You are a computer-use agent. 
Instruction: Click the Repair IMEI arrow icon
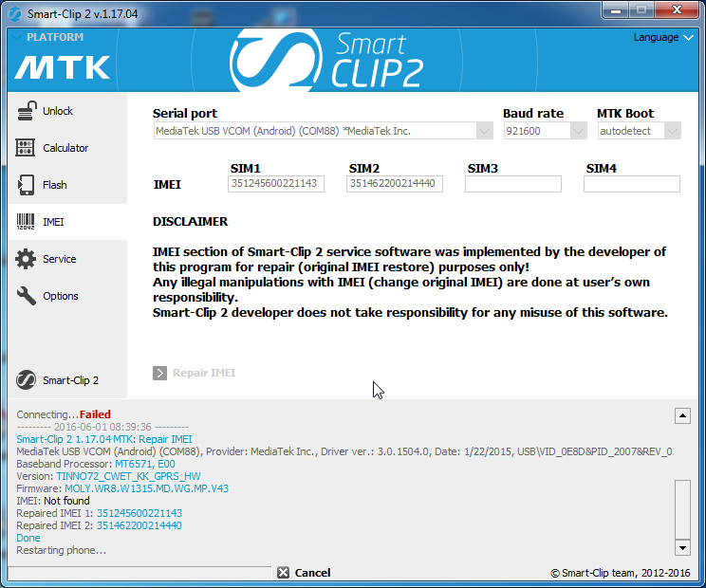pyautogui.click(x=159, y=373)
